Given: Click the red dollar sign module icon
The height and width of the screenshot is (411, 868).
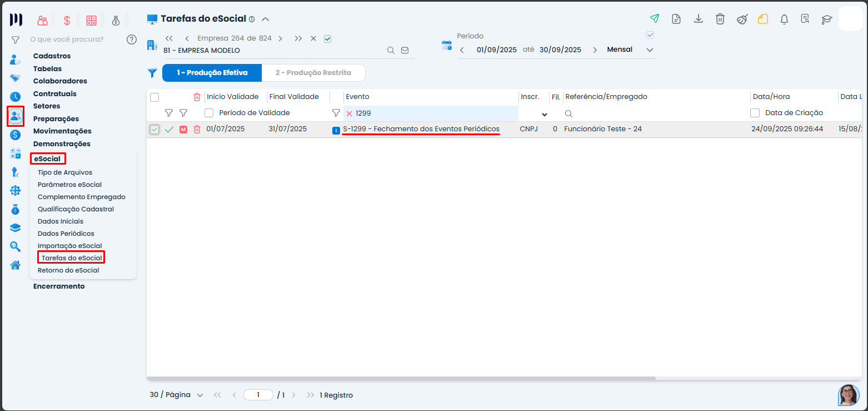Looking at the screenshot, I should click(67, 21).
